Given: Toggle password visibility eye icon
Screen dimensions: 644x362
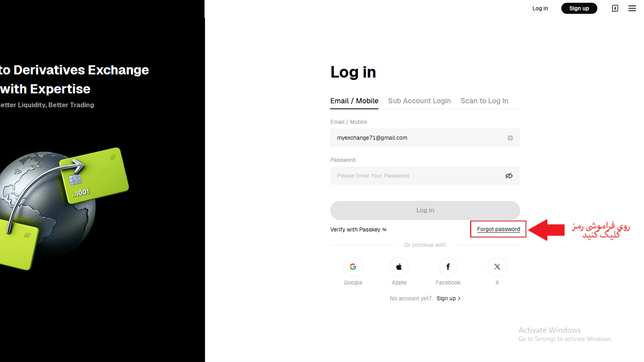Looking at the screenshot, I should point(509,176).
